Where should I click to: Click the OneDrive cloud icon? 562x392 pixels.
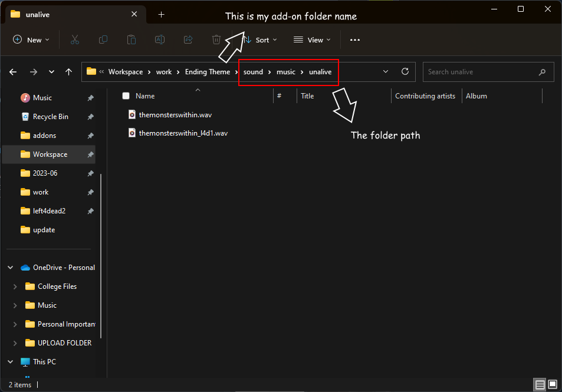pos(25,268)
